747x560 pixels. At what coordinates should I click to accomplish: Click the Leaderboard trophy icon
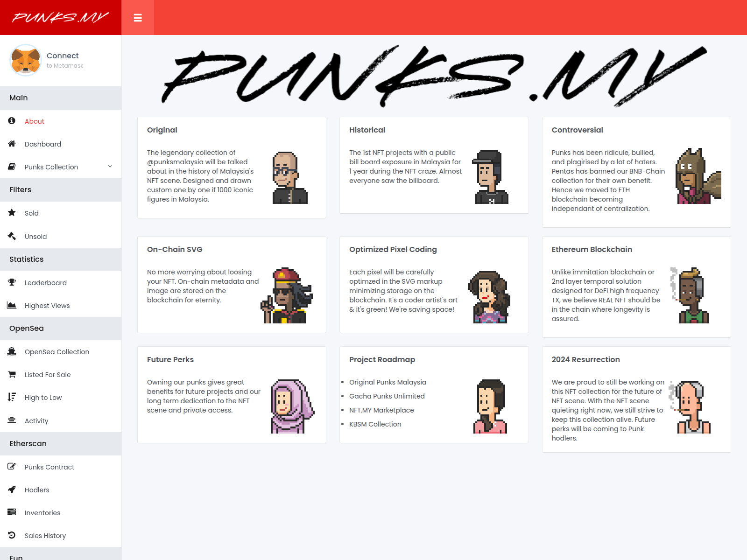click(12, 282)
